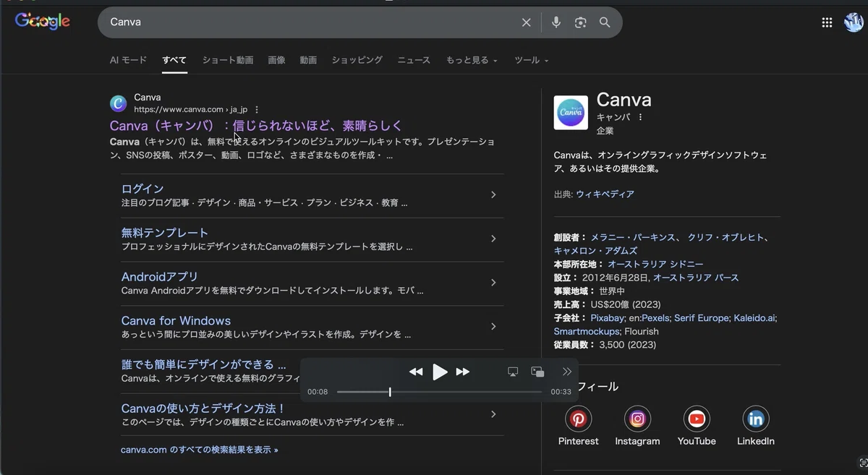Open オーストラリア パース link
Screen dimensions: 868x475
696,278
